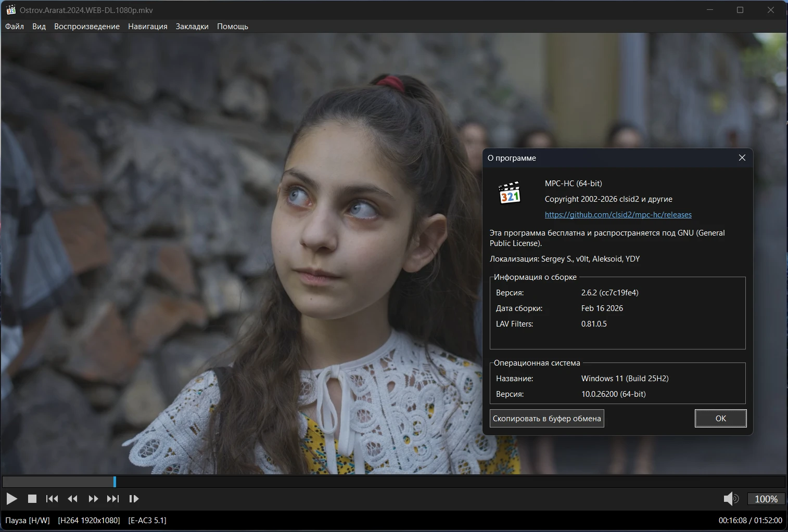This screenshot has width=788, height=532.
Task: Step forward one frame
Action: pos(134,499)
